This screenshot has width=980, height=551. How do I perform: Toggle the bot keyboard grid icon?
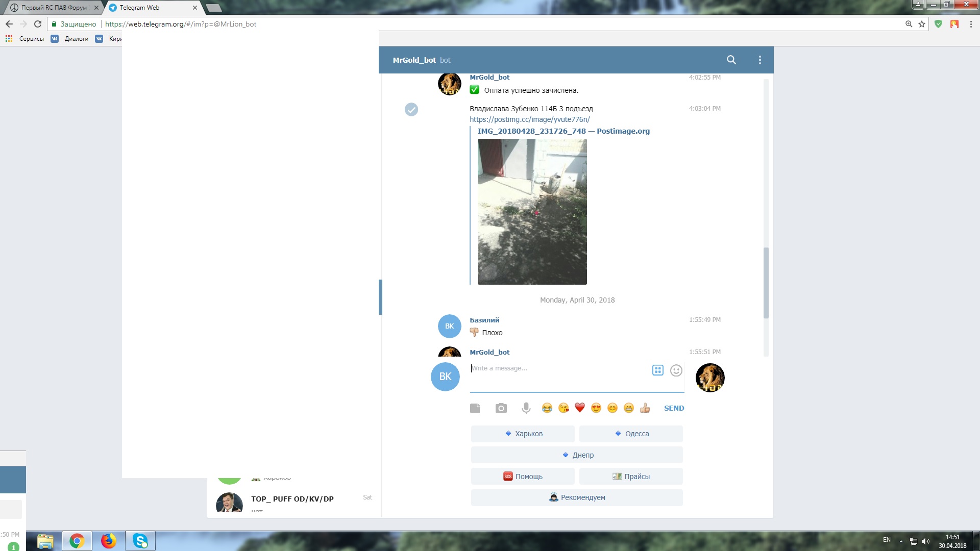tap(657, 370)
